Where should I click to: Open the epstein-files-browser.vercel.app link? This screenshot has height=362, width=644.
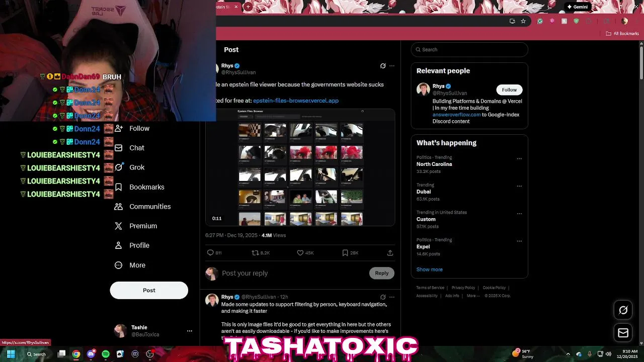(296, 101)
